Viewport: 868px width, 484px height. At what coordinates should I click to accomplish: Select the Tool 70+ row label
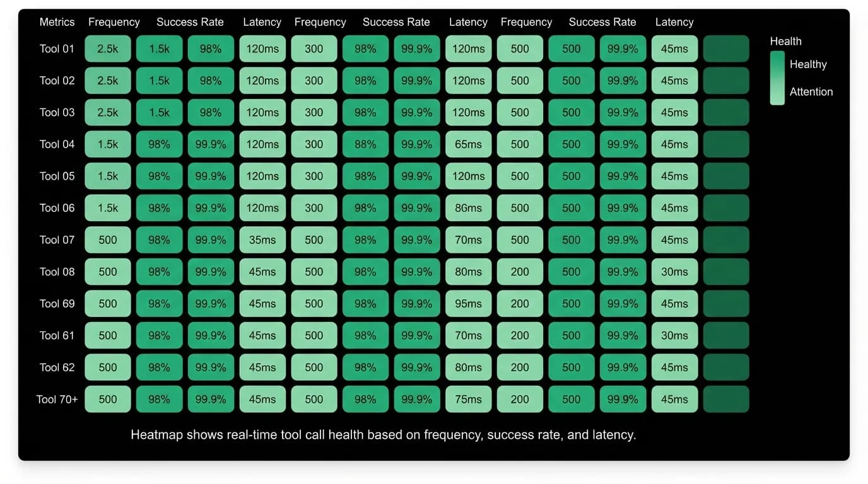click(57, 399)
